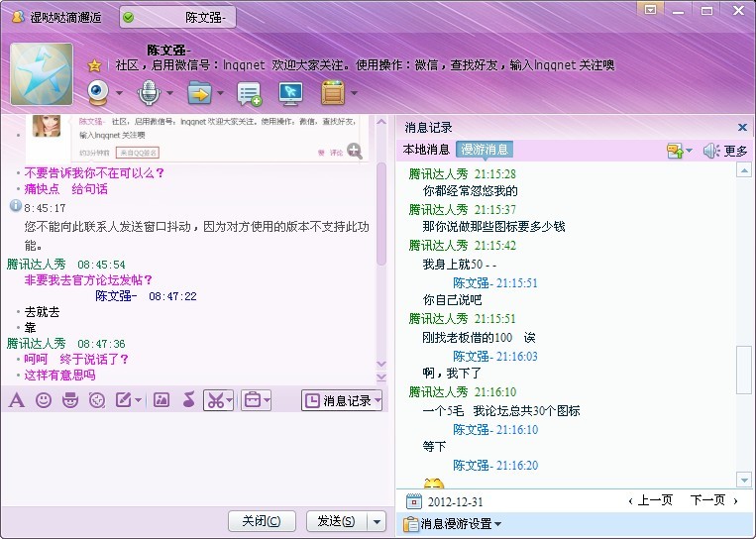Screen dimensions: 756x539
Task: Expand screenshot options dropdown arrow
Action: coord(230,400)
